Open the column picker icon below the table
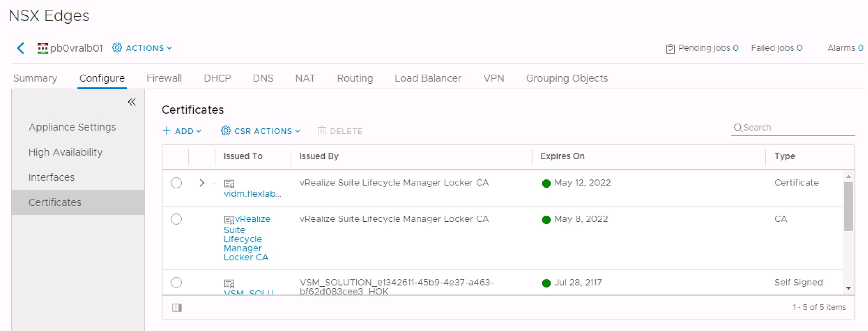Screen dimensions: 868x331 (177, 308)
